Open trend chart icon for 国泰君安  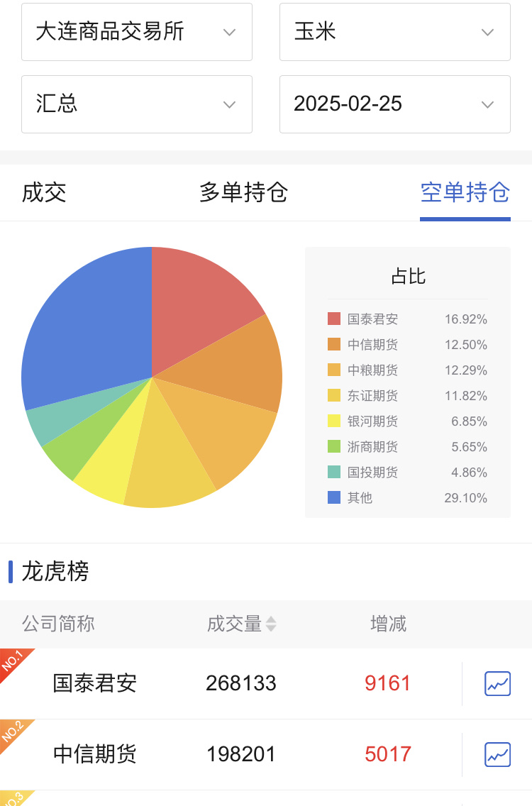[x=497, y=683]
